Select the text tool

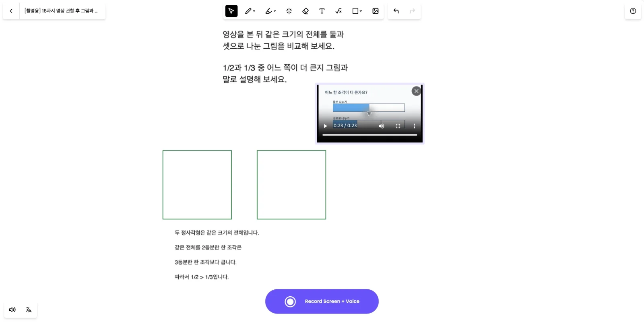322,11
